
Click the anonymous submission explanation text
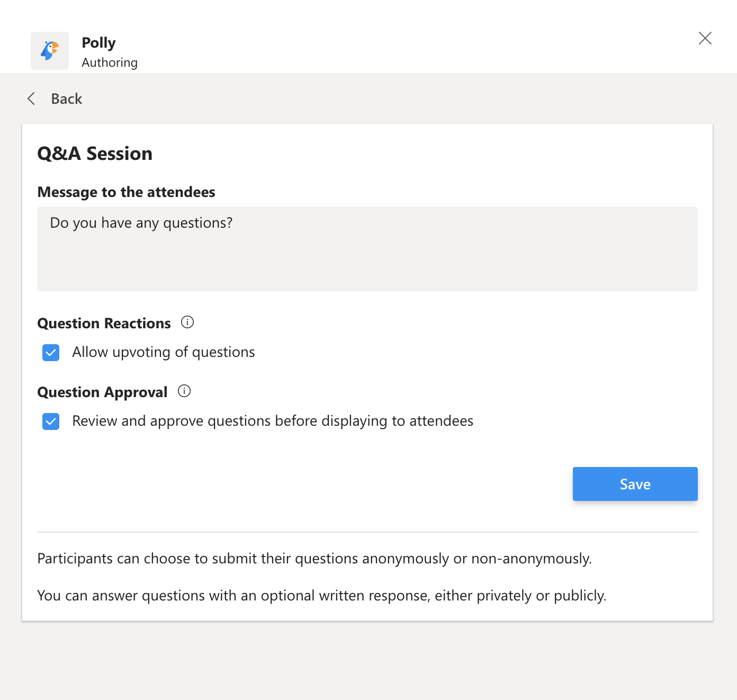[x=315, y=558]
